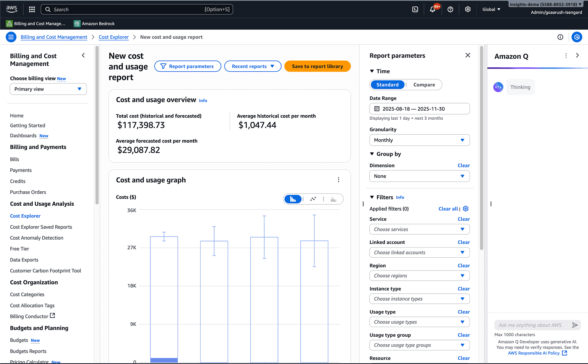Viewport: 588px width, 364px height.
Task: Open the cost graph options menu
Action: pyautogui.click(x=339, y=180)
